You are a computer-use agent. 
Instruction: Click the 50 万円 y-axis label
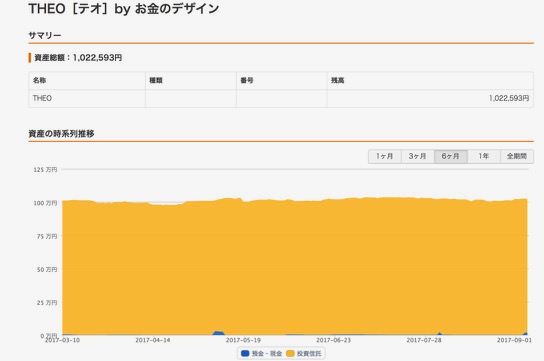pos(47,269)
